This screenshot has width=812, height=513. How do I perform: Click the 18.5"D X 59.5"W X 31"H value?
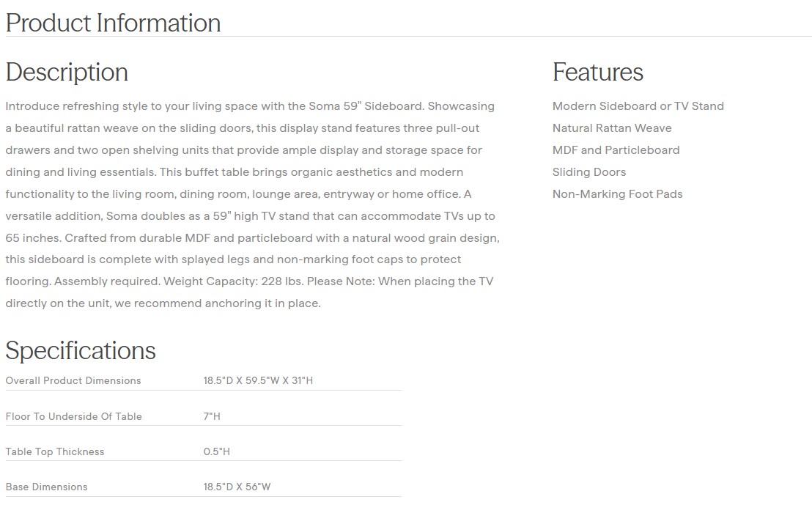click(x=258, y=380)
